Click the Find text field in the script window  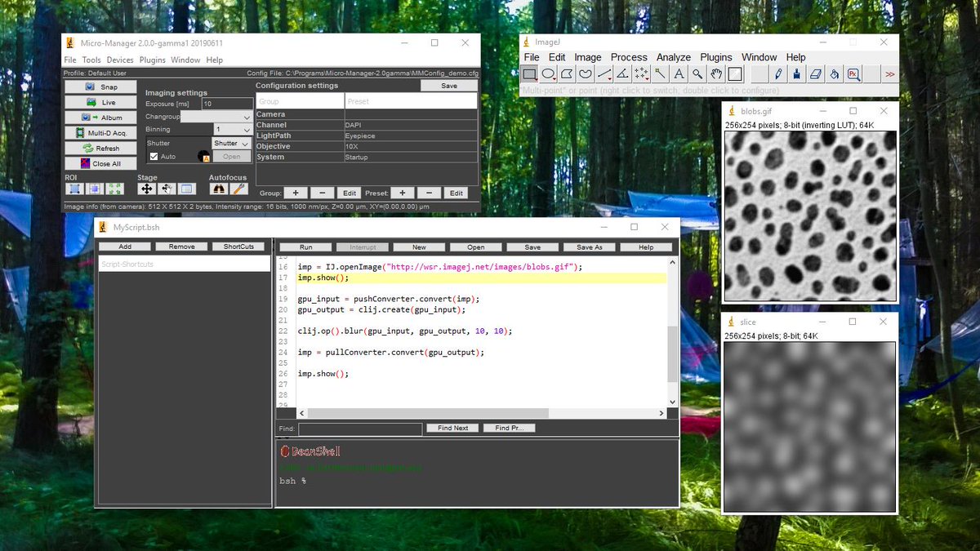point(359,429)
